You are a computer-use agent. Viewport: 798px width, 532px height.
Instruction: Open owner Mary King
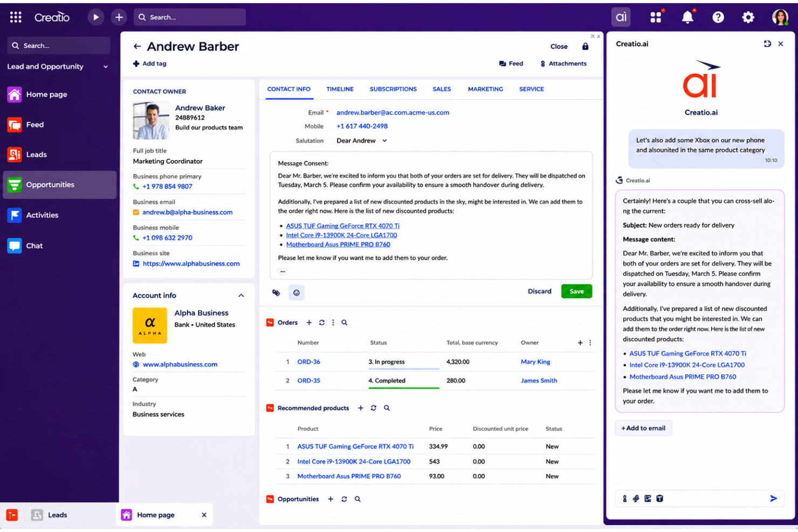535,362
